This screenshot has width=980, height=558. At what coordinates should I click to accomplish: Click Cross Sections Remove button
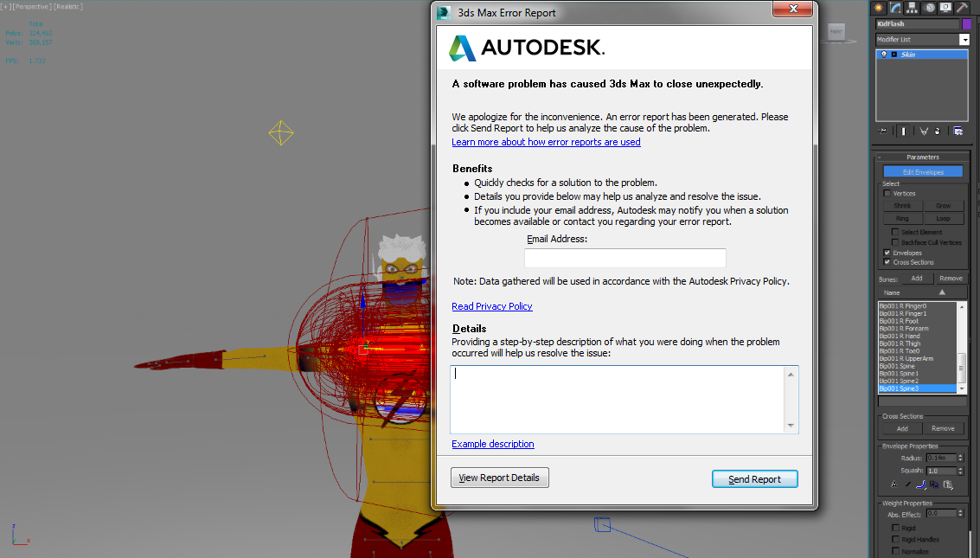pos(943,428)
